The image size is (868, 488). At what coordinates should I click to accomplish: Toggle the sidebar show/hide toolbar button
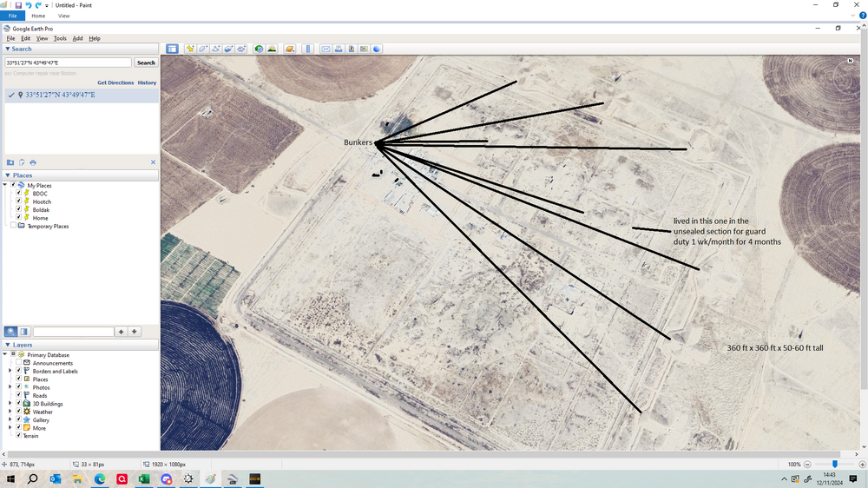pyautogui.click(x=172, y=49)
